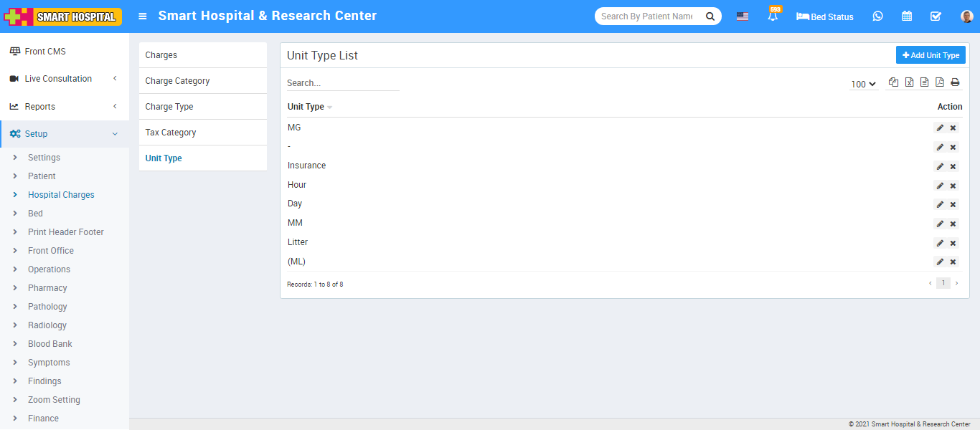Edit the MG unit type
980x430 pixels.
pyautogui.click(x=940, y=128)
